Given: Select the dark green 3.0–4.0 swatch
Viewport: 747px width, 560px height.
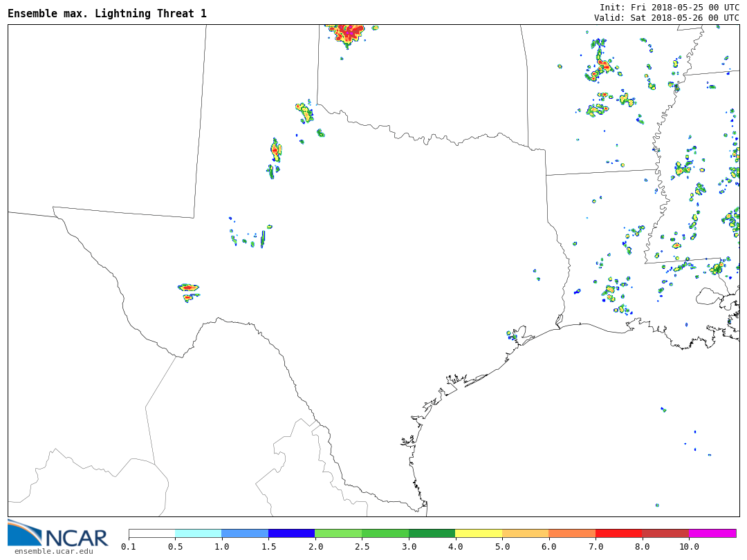Looking at the screenshot, I should point(432,533).
